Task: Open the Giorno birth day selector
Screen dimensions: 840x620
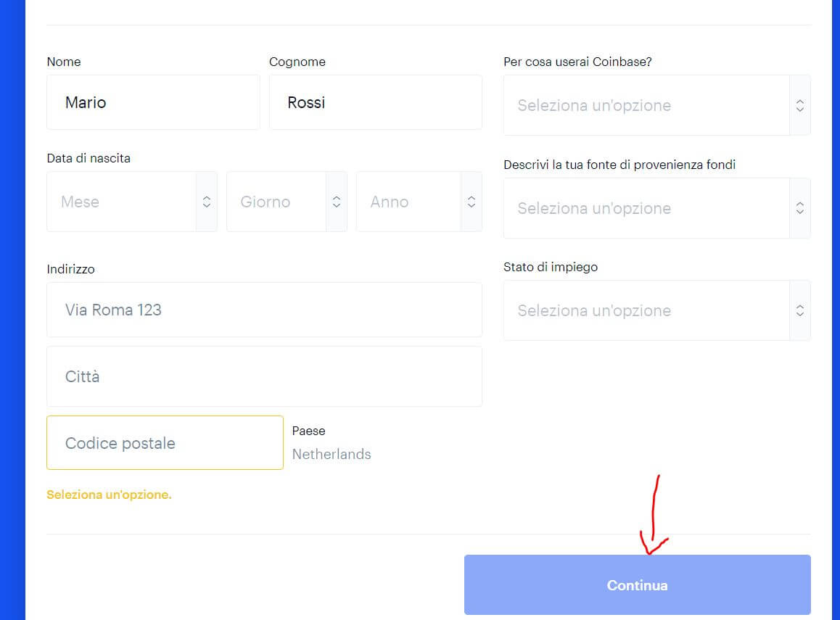Action: pos(287,202)
